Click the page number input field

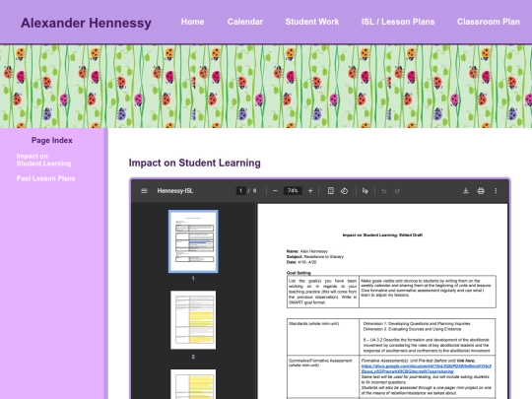(x=240, y=191)
